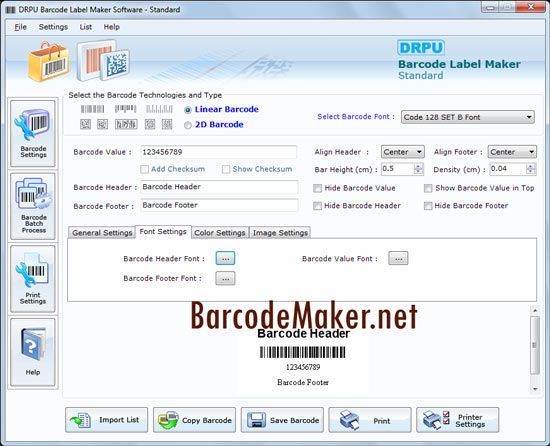Open Select Barcode Font dropdown
The image size is (550, 446).
pos(468,117)
